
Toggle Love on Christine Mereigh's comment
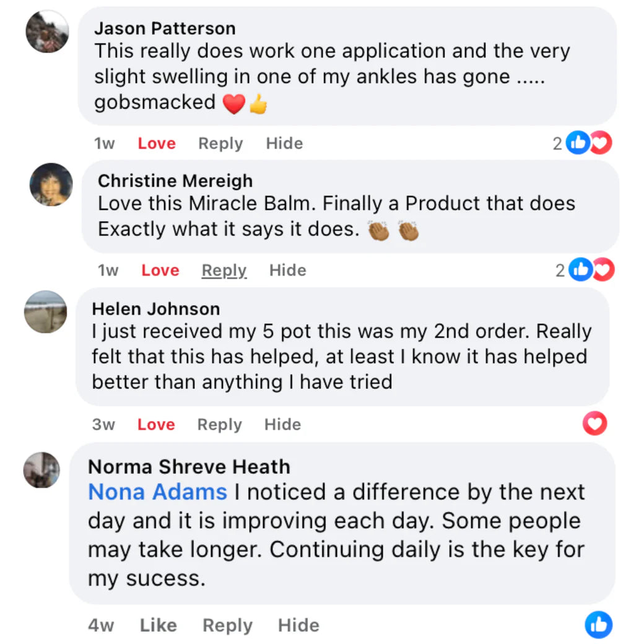(160, 271)
